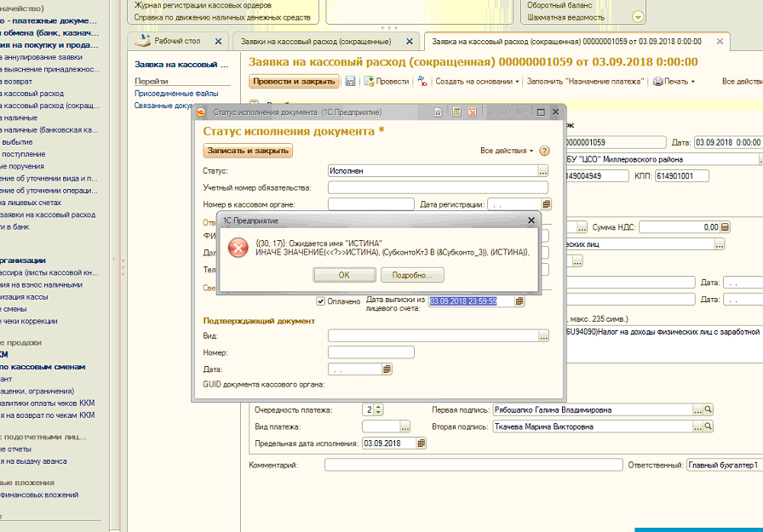Click the Подробно... button
Screen dimensions: 763x532
pos(411,275)
